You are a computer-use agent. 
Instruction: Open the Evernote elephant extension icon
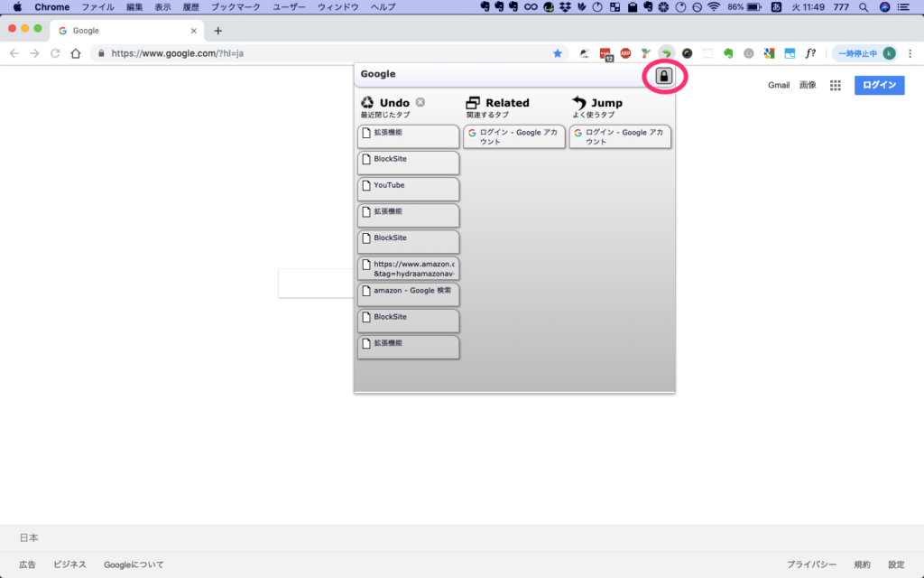pyautogui.click(x=727, y=53)
